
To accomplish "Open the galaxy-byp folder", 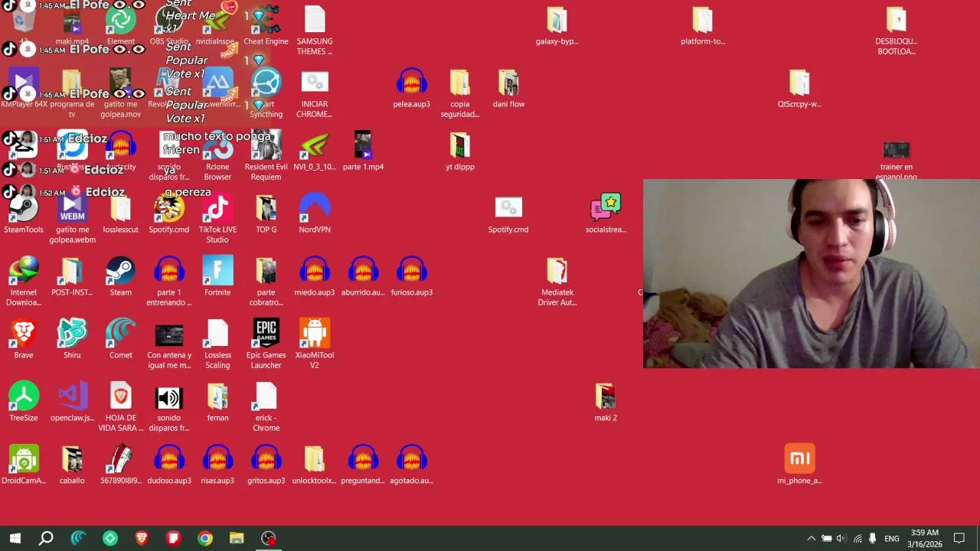I will pos(557,26).
